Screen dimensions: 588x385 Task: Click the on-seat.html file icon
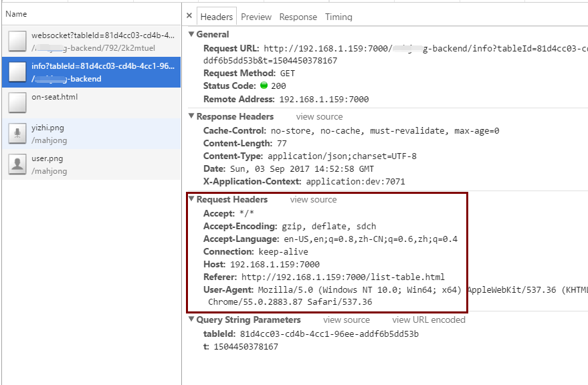(x=17, y=102)
